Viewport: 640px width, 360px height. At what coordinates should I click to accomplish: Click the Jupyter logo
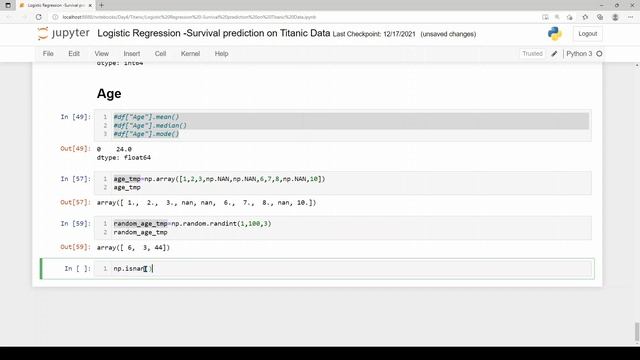tap(63, 33)
